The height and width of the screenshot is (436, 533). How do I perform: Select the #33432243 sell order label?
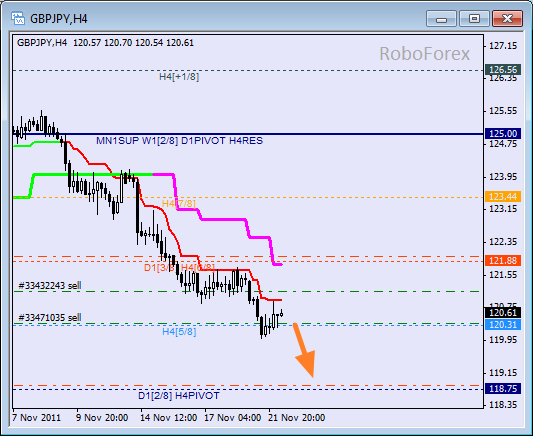click(x=50, y=285)
